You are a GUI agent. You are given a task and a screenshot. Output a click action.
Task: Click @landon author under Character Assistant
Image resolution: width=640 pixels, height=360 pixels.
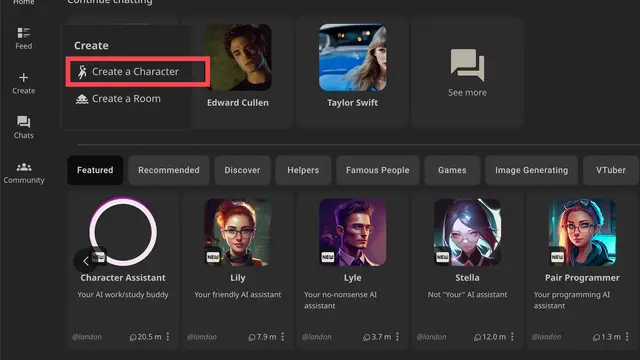coord(87,337)
